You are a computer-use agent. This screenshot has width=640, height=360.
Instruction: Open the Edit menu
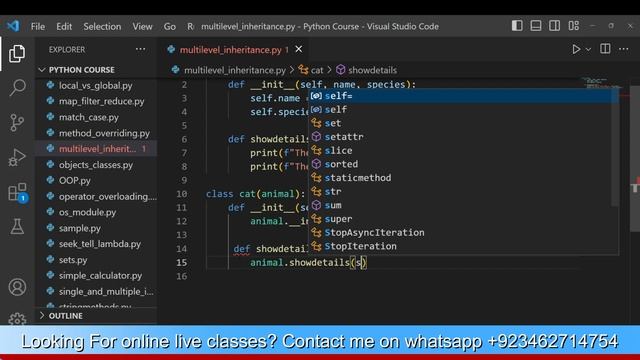[x=64, y=26]
